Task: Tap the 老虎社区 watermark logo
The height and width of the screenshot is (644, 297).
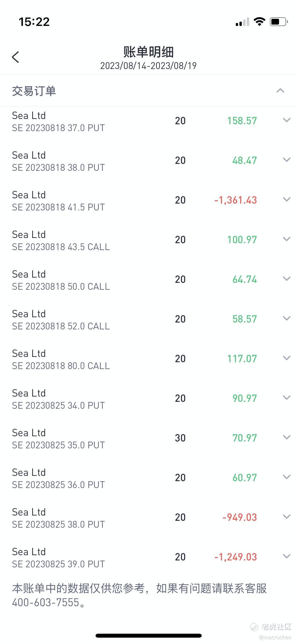Action: coord(271,627)
